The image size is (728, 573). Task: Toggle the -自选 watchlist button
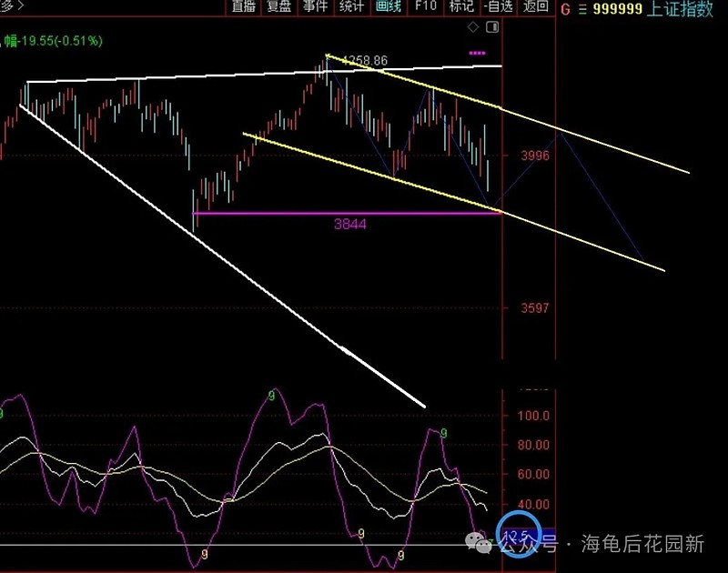(x=499, y=6)
